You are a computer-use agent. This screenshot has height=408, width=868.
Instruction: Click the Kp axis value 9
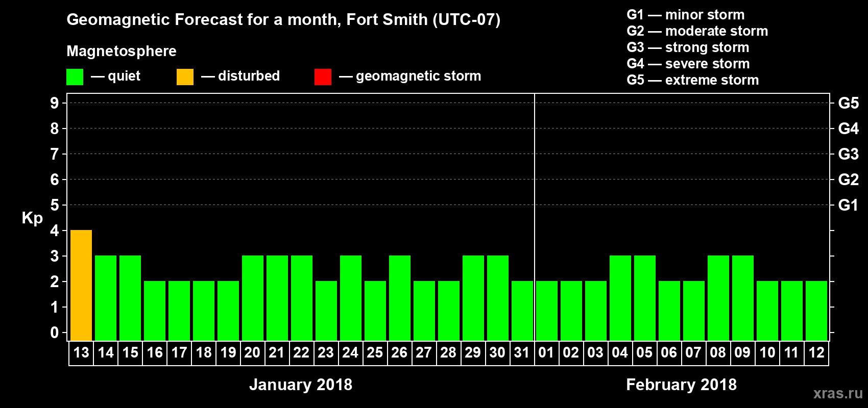(x=55, y=103)
